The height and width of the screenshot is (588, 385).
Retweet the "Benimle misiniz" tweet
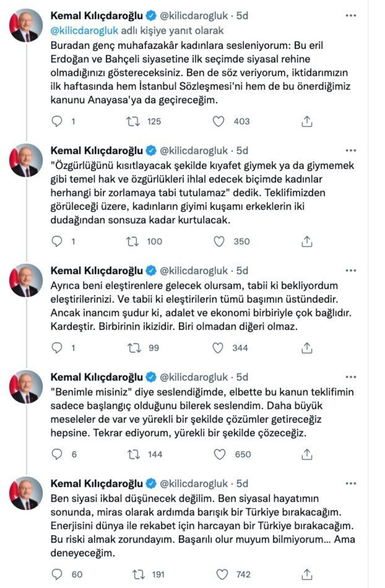pyautogui.click(x=134, y=455)
